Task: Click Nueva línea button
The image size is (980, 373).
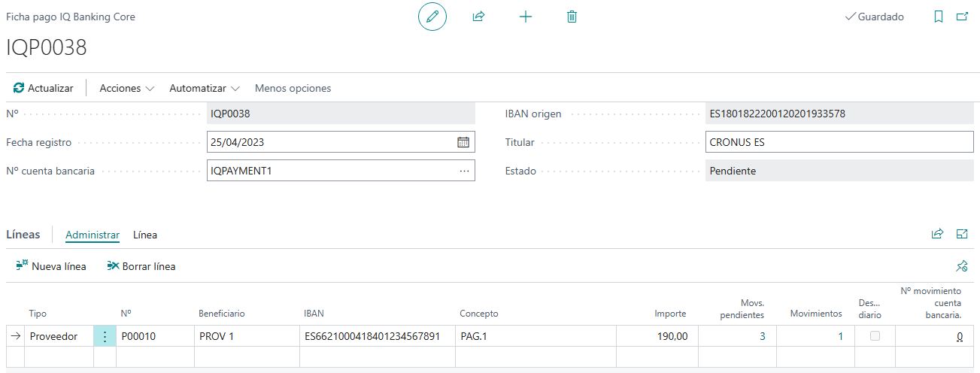Action: tap(51, 266)
